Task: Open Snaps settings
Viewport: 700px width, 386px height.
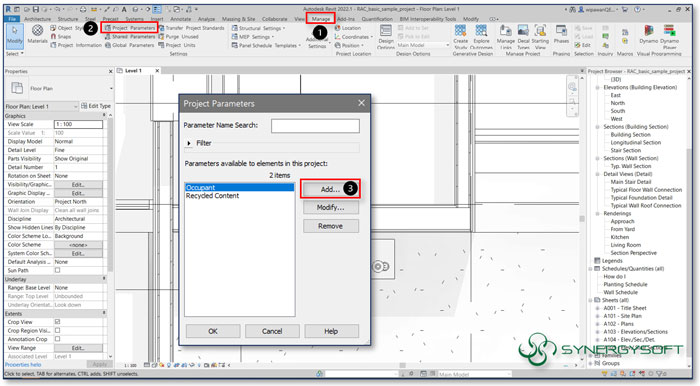Action: pyautogui.click(x=60, y=37)
